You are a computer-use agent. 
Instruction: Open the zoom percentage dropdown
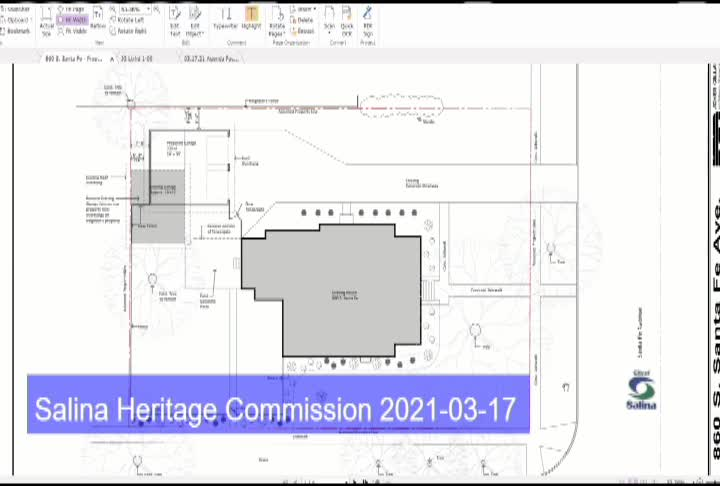[x=148, y=9]
